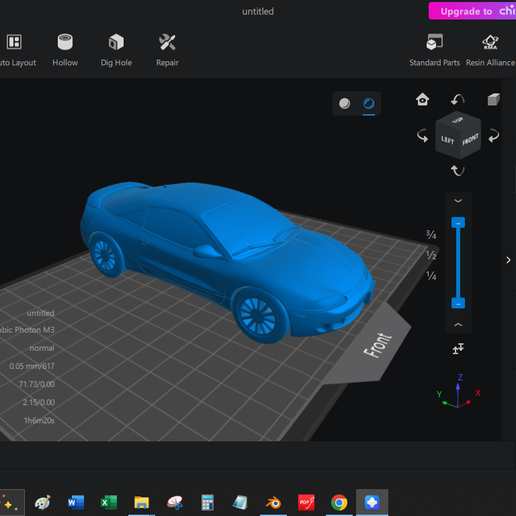
Task: Jump to the ¾ layer height mark
Action: (x=431, y=235)
